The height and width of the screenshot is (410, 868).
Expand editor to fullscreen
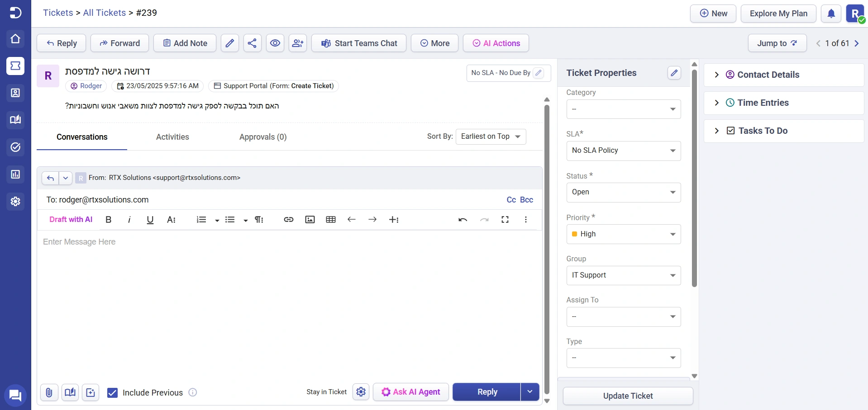point(505,220)
